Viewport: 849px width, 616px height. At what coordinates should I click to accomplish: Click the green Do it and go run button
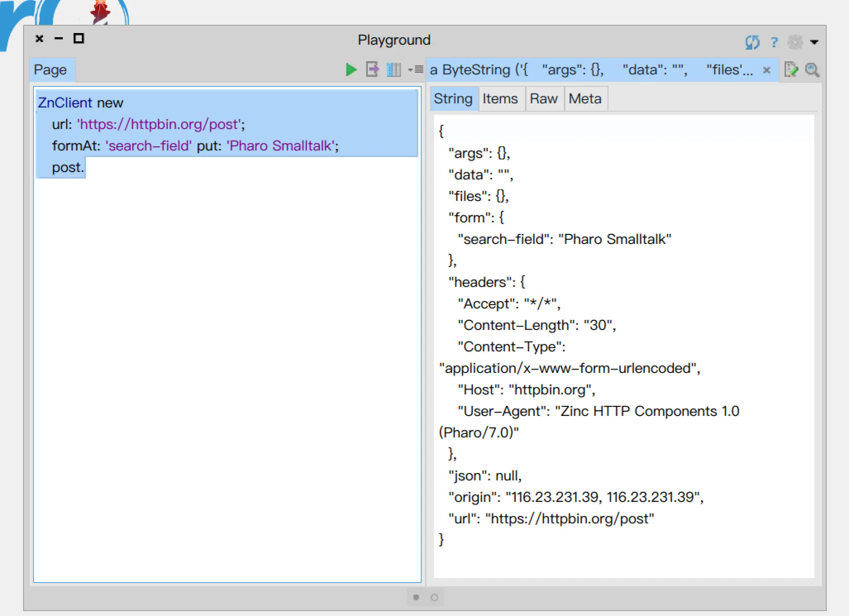tap(351, 69)
